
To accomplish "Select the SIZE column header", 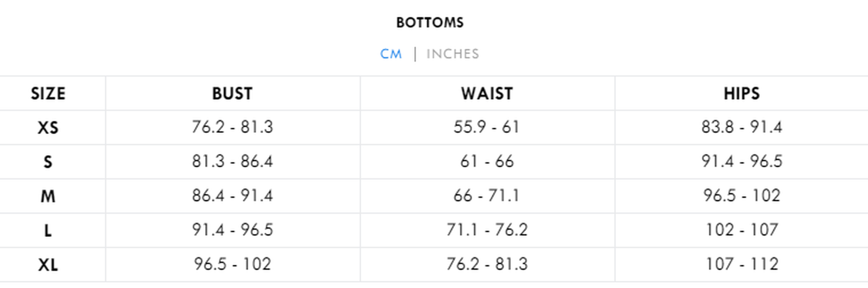I will (48, 93).
